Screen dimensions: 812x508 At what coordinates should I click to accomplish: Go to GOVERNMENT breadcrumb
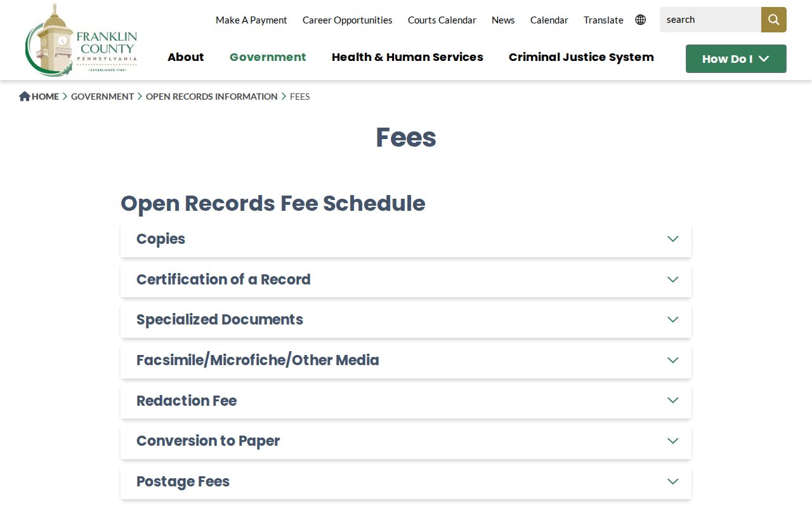[x=102, y=97]
